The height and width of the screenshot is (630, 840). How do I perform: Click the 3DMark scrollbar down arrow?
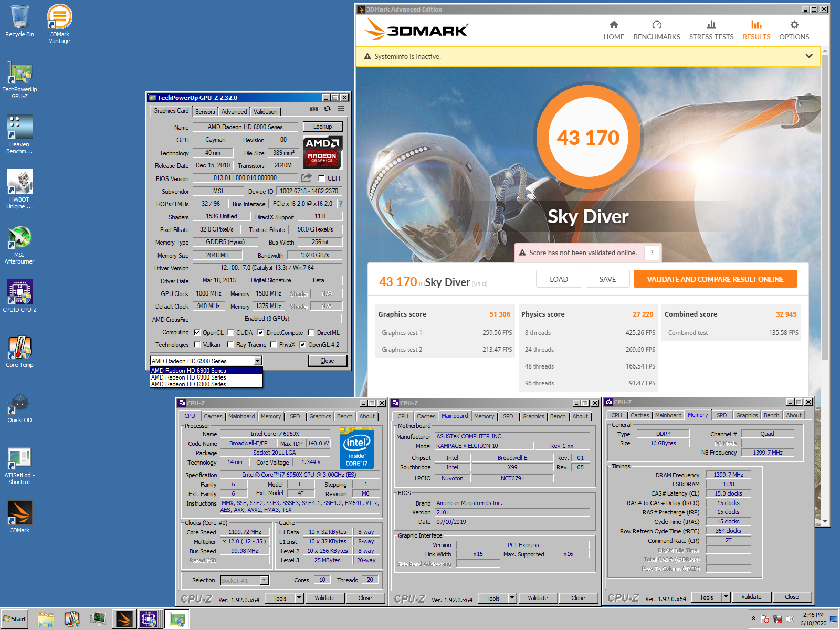[825, 522]
